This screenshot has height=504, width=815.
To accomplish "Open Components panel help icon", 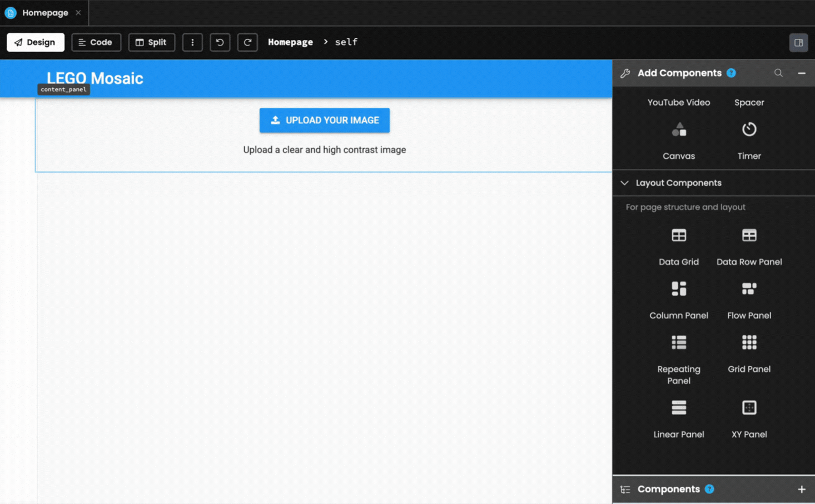I will [x=709, y=489].
